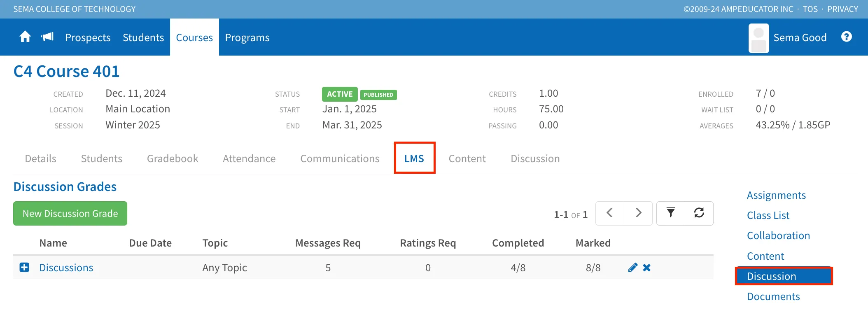
Task: Open Content in the LMS sidebar
Action: 765,256
